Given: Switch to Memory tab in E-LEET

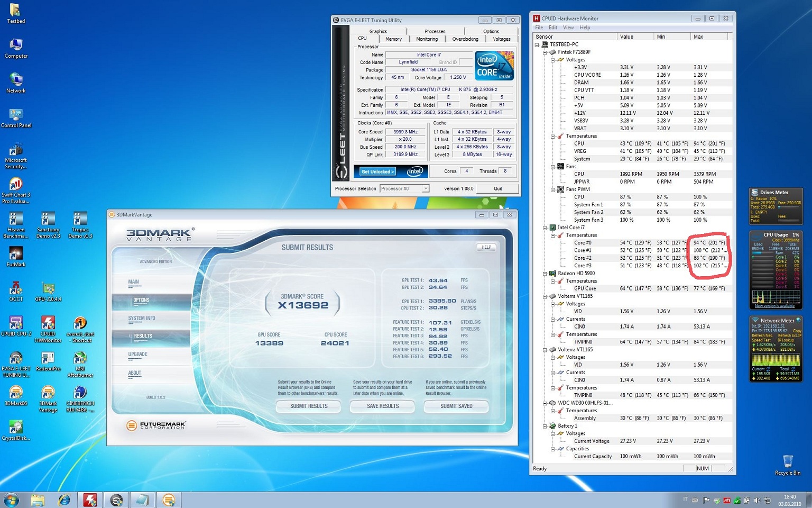Looking at the screenshot, I should click(x=393, y=39).
